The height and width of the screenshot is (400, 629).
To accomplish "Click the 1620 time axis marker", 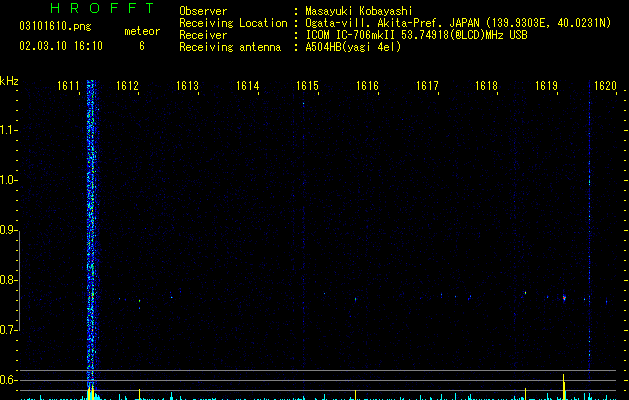I will 605,86.
